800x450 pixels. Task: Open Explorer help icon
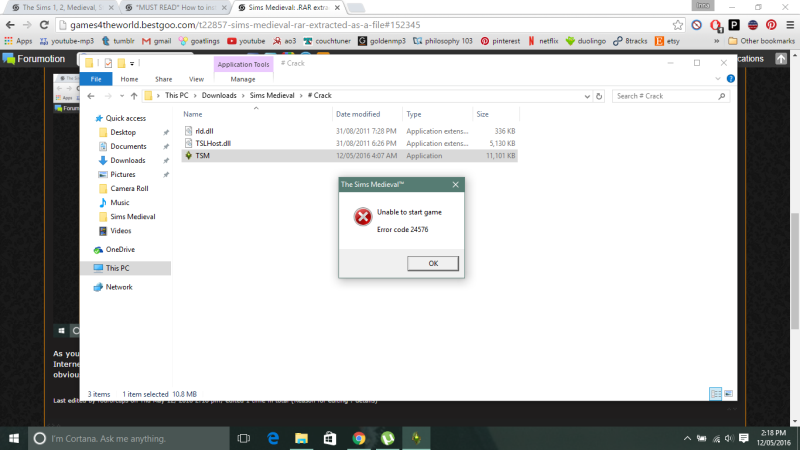(731, 79)
